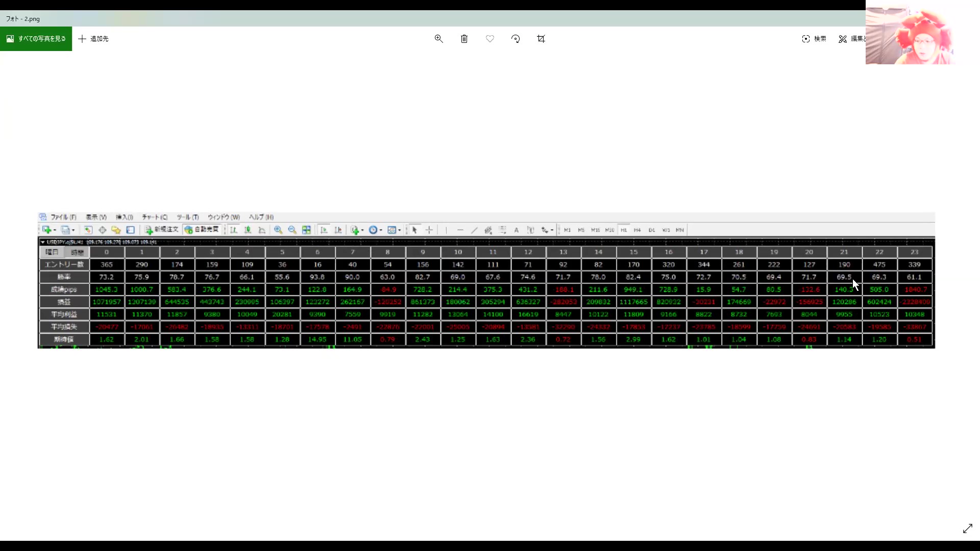980x551 pixels.
Task: Click the chart zoom-in magnifier icon
Action: point(278,230)
